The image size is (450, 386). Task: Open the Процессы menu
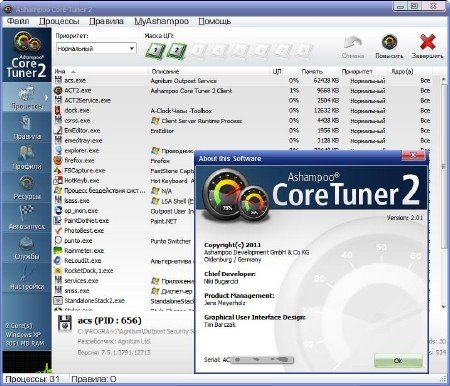pyautogui.click(x=59, y=21)
